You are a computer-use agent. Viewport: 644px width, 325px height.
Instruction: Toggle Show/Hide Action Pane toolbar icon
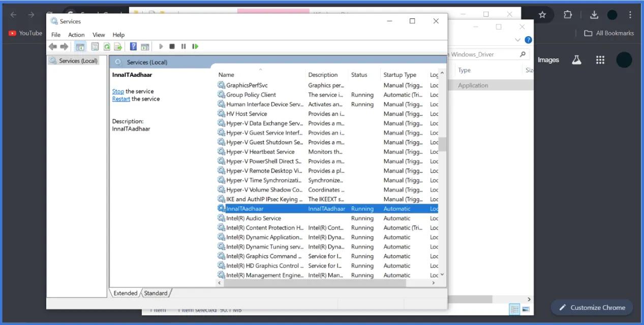pos(145,47)
